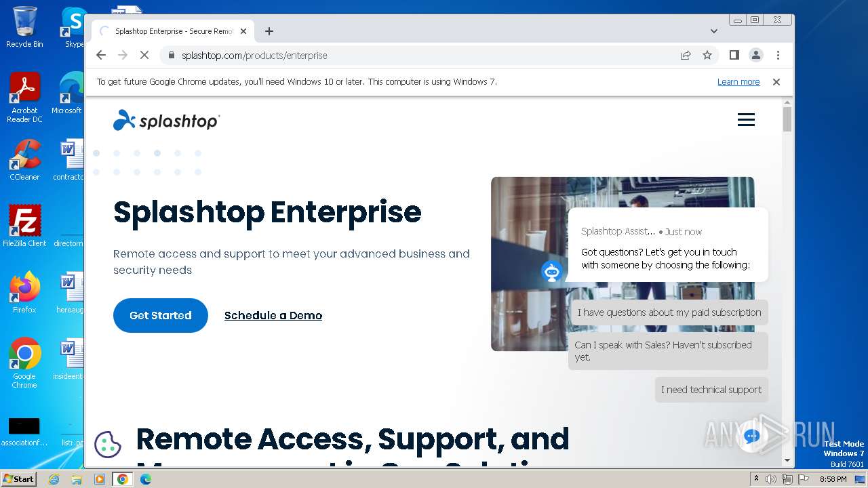Click the scrollbar down arrow
The image size is (868, 488).
[787, 460]
